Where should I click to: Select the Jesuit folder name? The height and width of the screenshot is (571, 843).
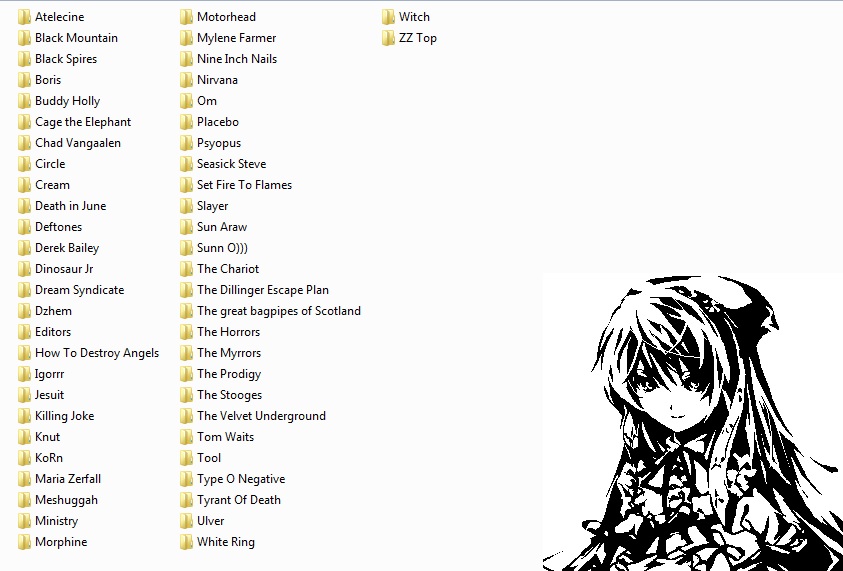coord(49,395)
